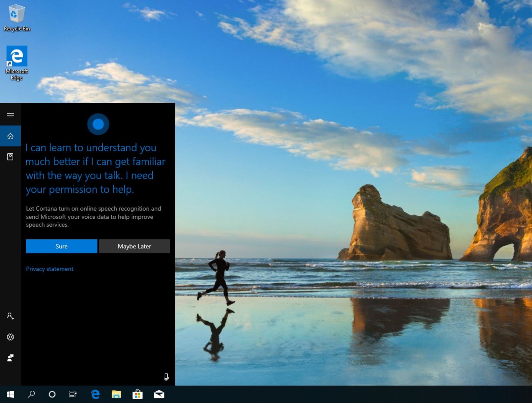Click the Cortana circle on taskbar
Image resolution: width=532 pixels, height=403 pixels.
point(52,394)
